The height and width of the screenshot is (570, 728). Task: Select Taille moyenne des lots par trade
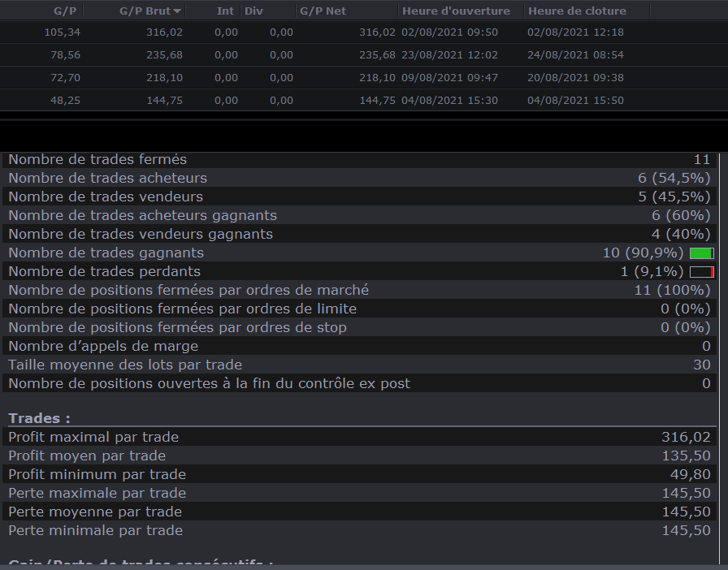[359, 365]
